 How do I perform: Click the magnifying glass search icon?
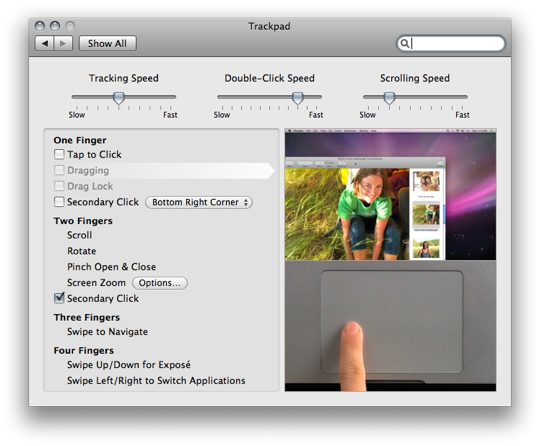tap(405, 44)
